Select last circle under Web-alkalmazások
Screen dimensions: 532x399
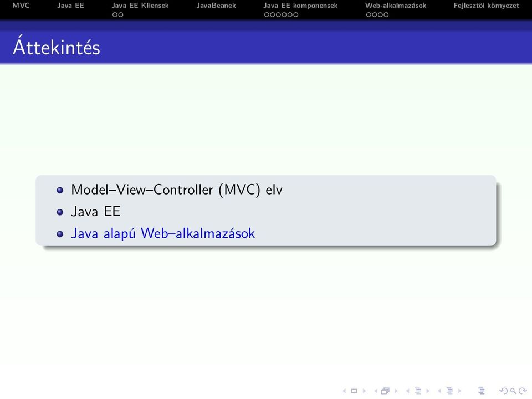coord(386,14)
